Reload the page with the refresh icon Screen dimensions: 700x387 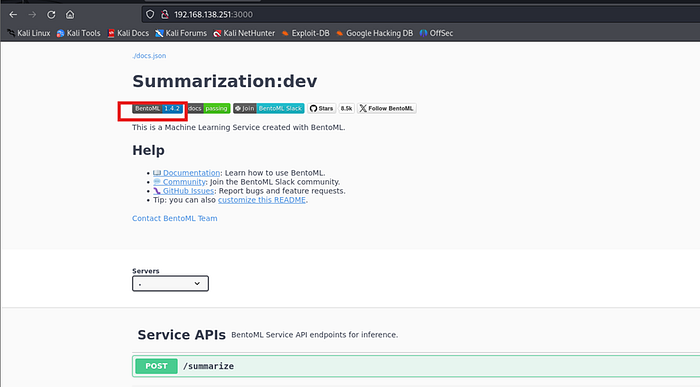[x=51, y=15]
